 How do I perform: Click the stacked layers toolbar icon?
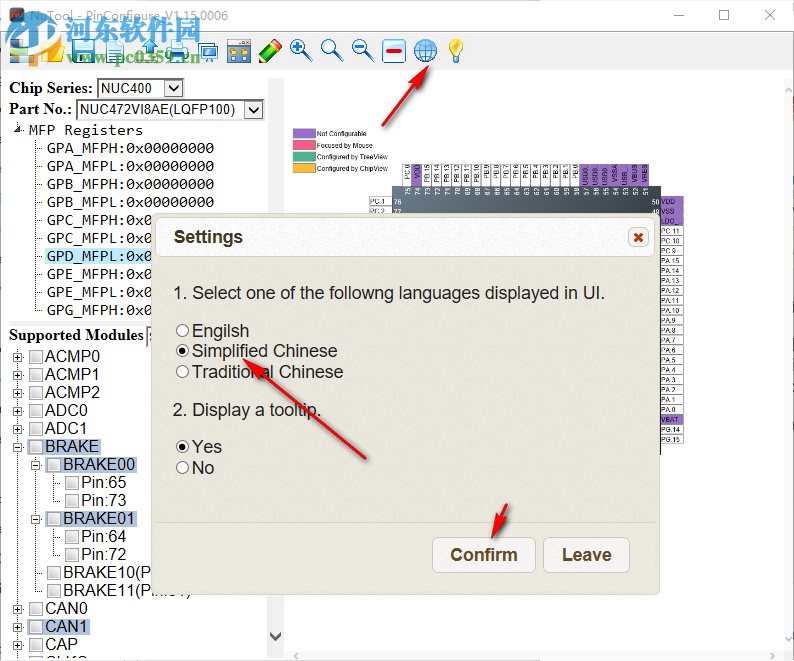22,51
